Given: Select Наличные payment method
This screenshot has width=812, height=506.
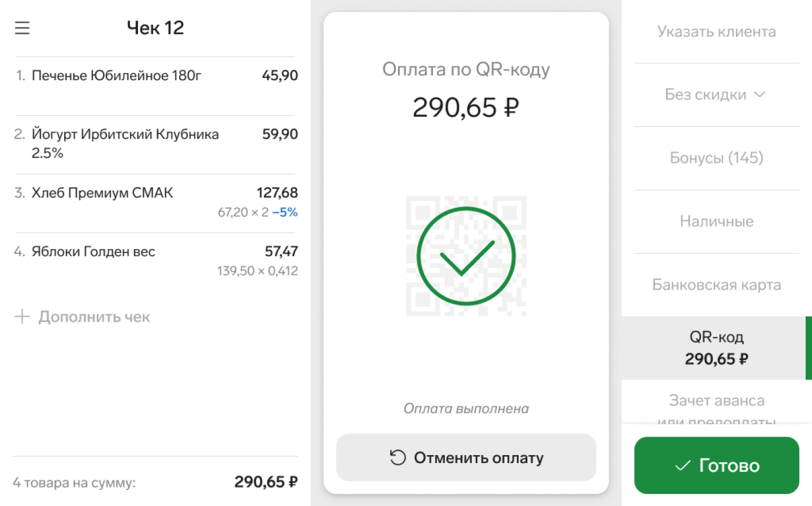Looking at the screenshot, I should coord(716,222).
